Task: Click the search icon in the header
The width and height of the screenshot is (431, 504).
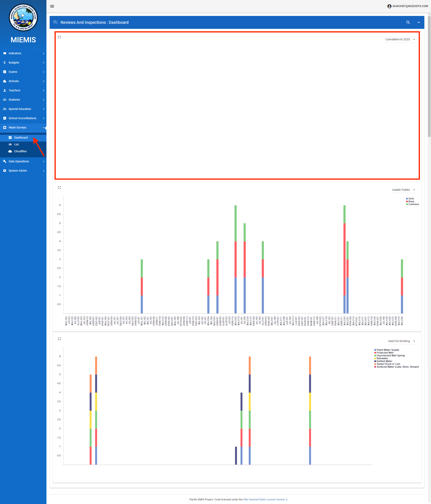Action: tap(408, 22)
